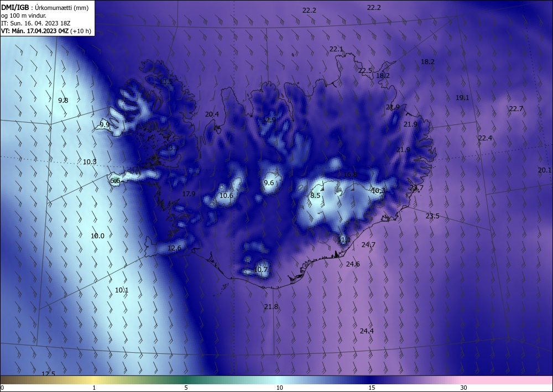553x392 pixels.
Task: Select the value 12.9
Action: pyautogui.click(x=269, y=120)
